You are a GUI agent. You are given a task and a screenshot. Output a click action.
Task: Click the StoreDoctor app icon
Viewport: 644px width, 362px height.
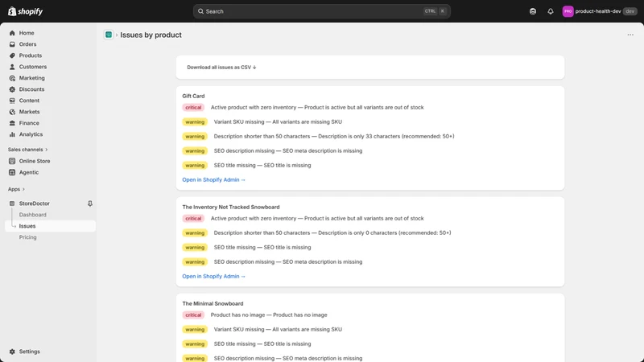pyautogui.click(x=12, y=204)
